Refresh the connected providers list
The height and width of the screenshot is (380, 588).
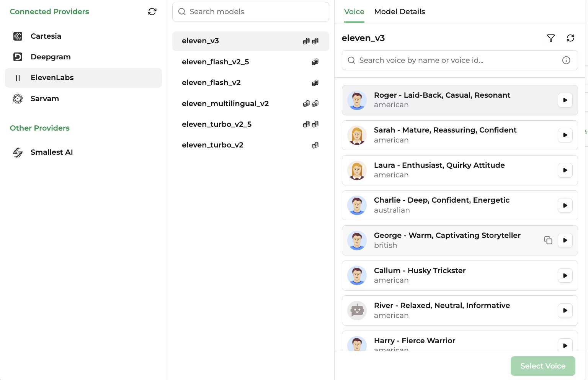click(152, 11)
